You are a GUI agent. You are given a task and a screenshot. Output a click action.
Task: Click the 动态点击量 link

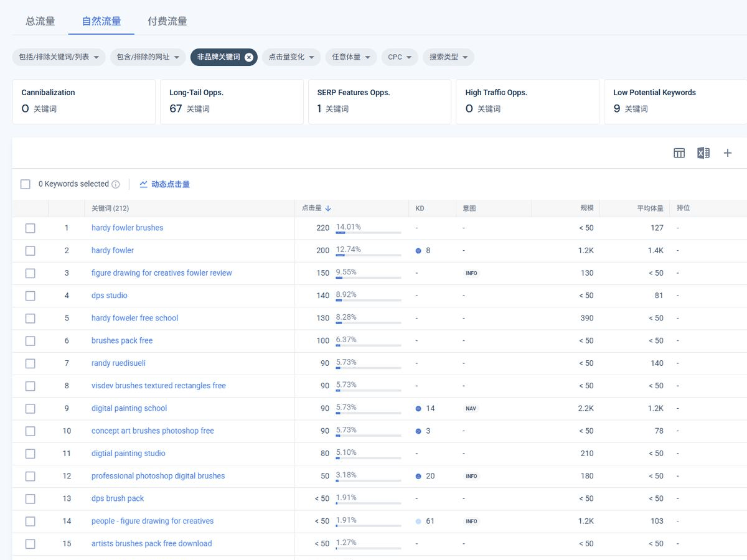[171, 184]
